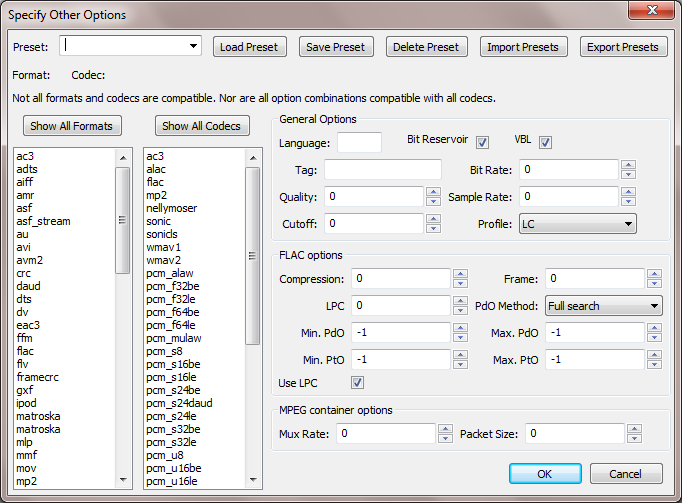Open the Preset dropdown list
The height and width of the screenshot is (503, 682).
click(193, 46)
